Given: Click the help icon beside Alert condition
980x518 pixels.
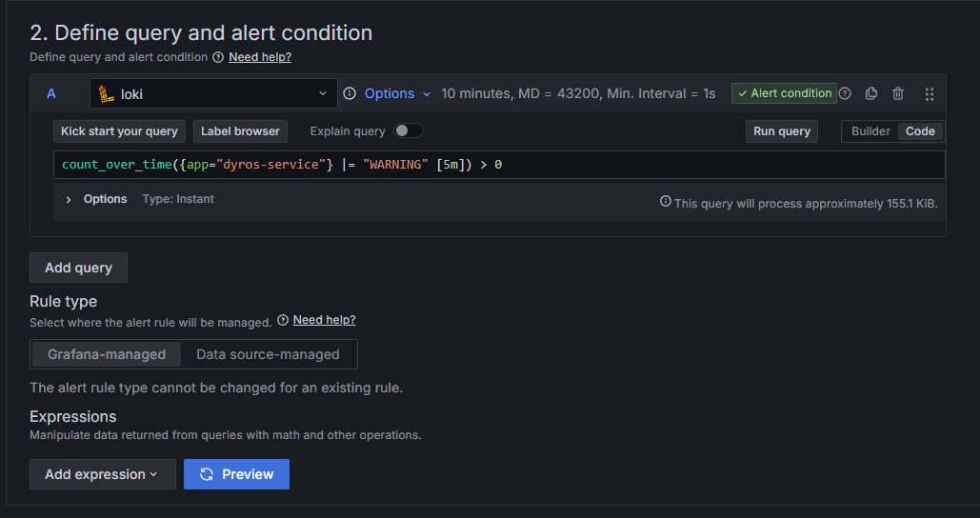Looking at the screenshot, I should tap(845, 93).
